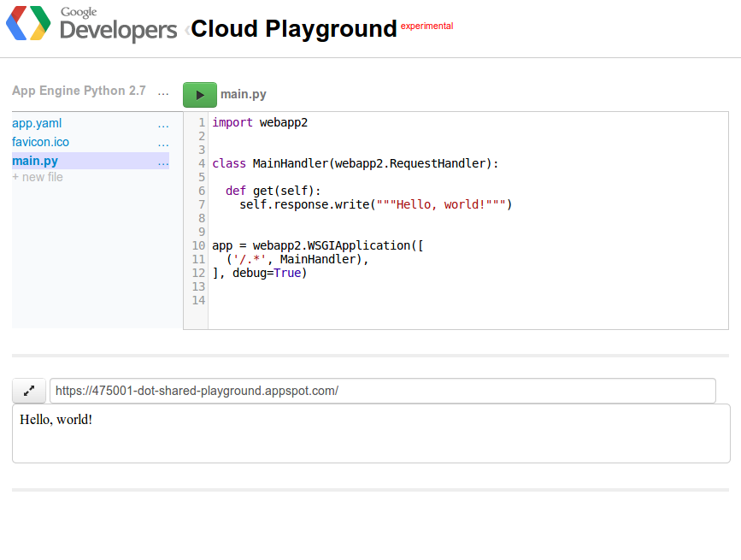
Task: Click the main.py editor filename label
Action: [x=244, y=95]
